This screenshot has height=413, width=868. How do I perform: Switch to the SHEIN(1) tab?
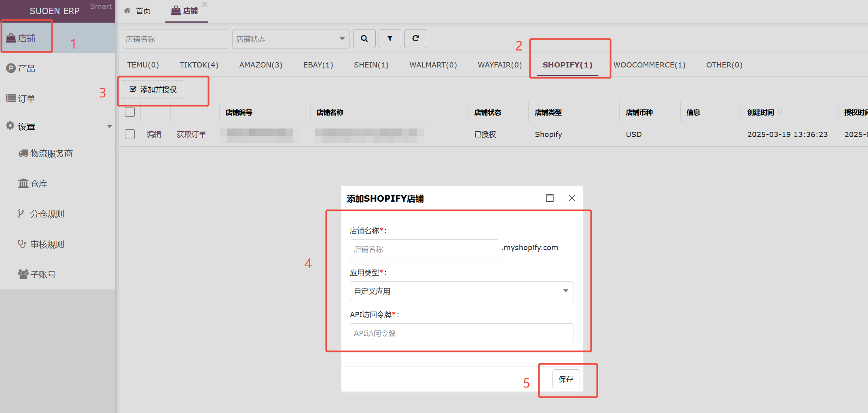[371, 65]
